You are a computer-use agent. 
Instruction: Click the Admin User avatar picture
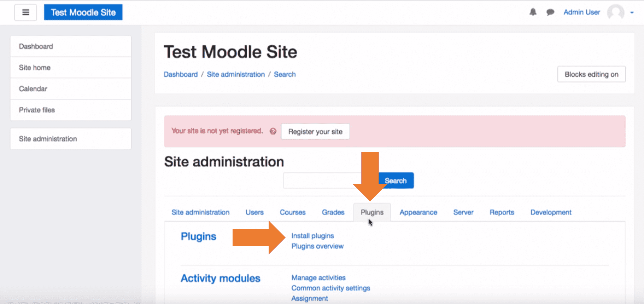[616, 12]
